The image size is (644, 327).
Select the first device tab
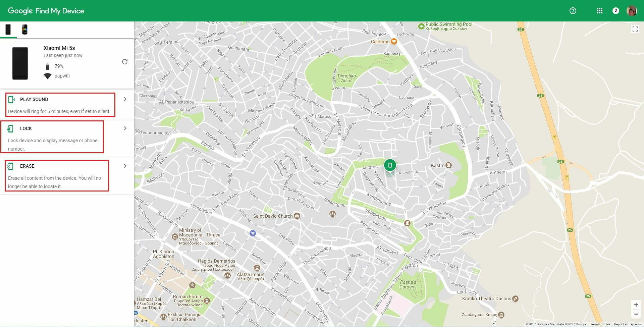pyautogui.click(x=8, y=30)
